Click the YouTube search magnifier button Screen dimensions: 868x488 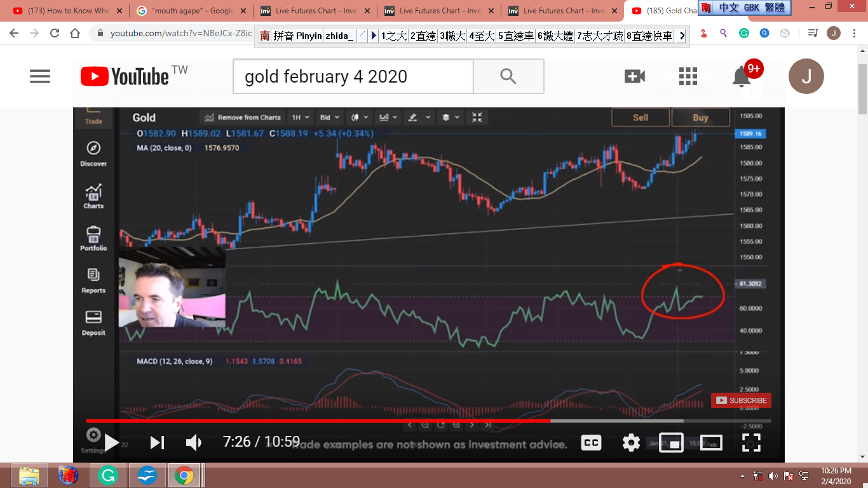coord(508,77)
